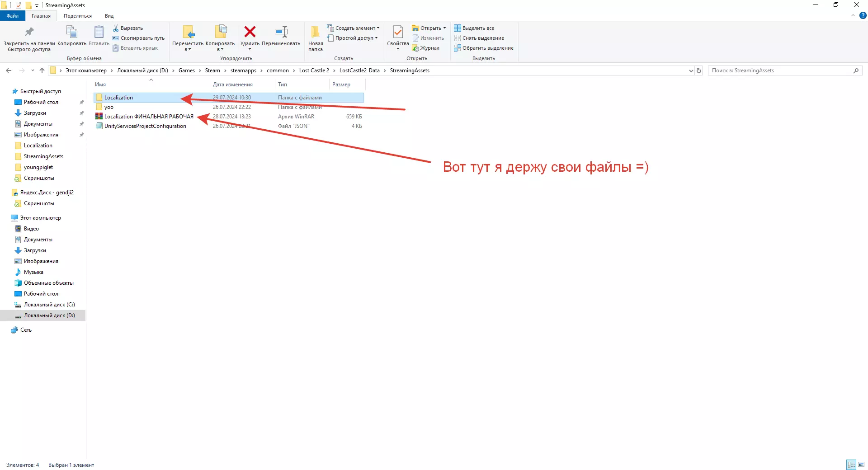This screenshot has height=470, width=868.
Task: Sort files by Имя column header
Action: click(x=151, y=85)
